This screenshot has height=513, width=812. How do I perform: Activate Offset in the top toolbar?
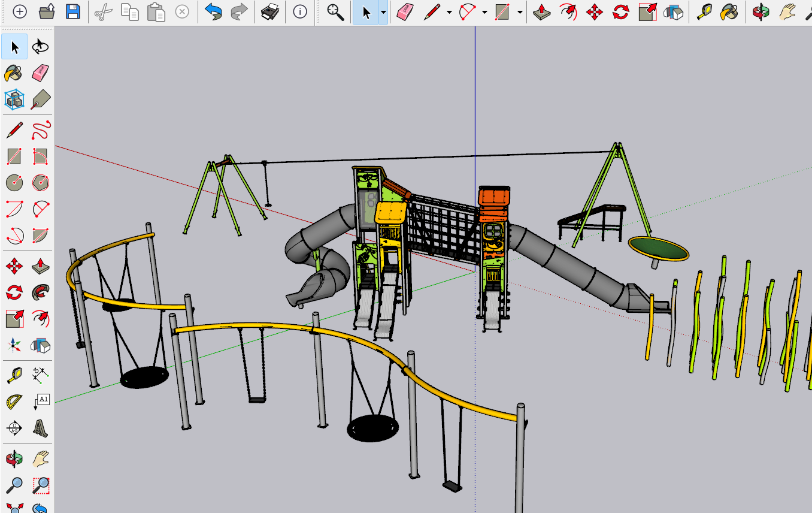(568, 12)
